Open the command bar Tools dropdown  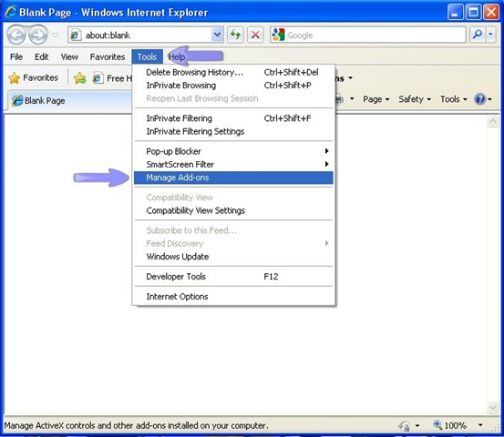(454, 99)
